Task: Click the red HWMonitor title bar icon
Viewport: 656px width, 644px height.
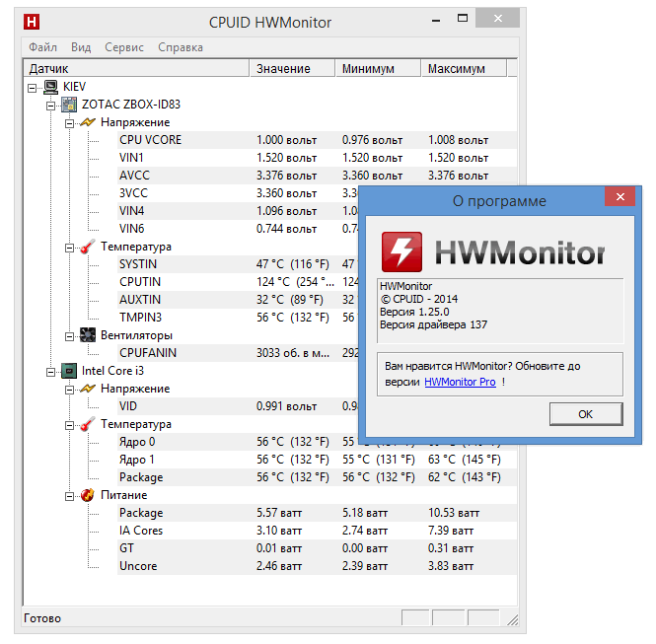Action: 32,22
